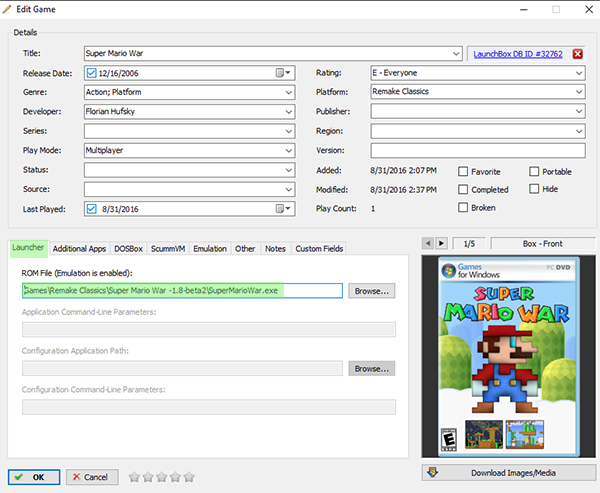
Task: Rate game three stars
Action: click(162, 477)
